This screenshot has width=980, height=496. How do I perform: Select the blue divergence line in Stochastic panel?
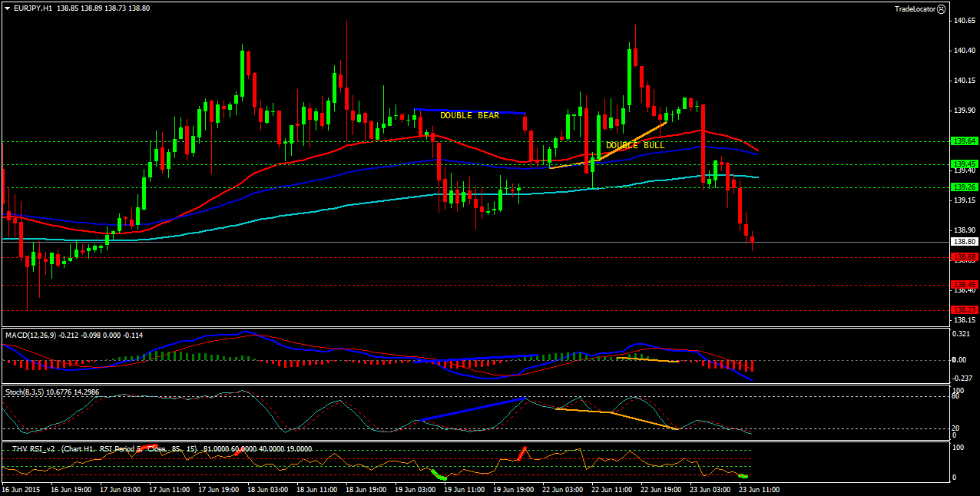pos(473,409)
